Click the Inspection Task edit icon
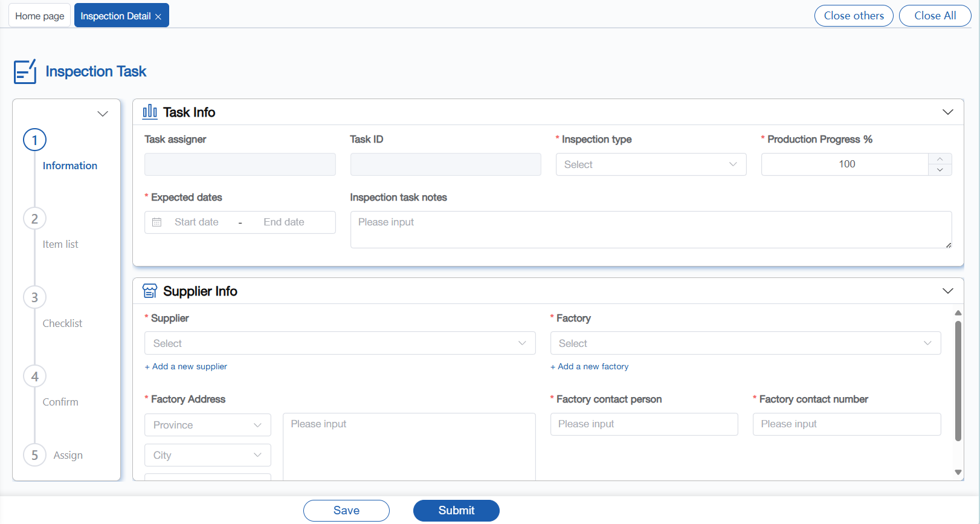This screenshot has height=524, width=980. tap(25, 71)
